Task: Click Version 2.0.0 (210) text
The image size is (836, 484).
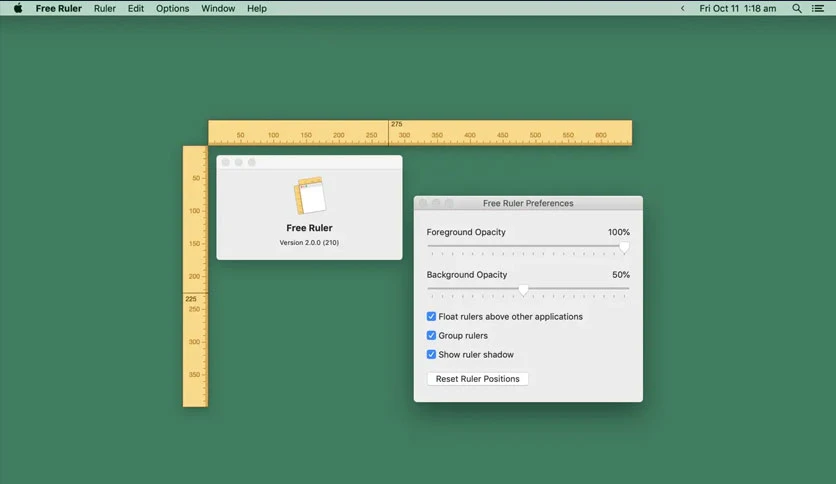Action: click(309, 243)
